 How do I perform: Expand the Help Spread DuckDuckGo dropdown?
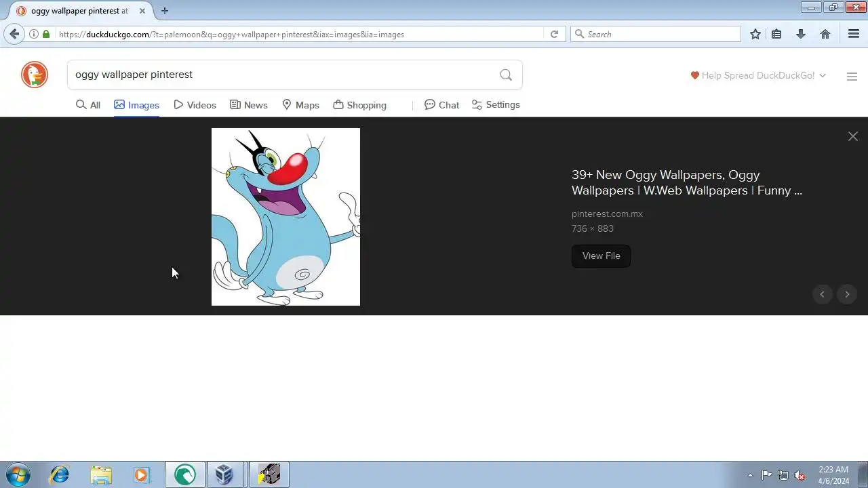(758, 75)
